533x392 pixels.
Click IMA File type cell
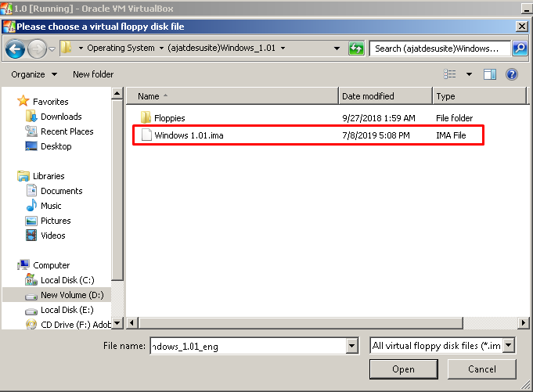[451, 135]
